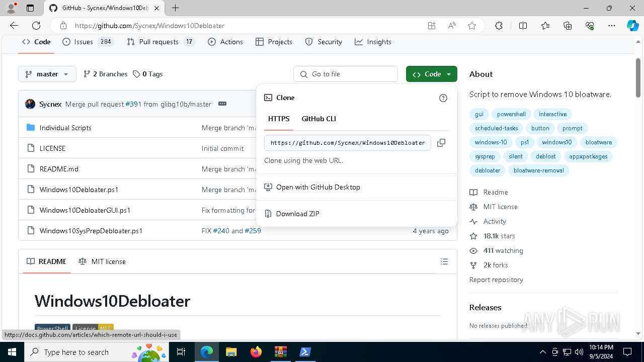The image size is (644, 362).
Task: Open the Issues tab
Action: coord(88,42)
